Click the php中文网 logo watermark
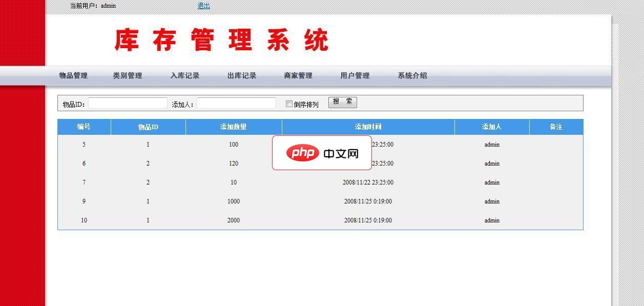644x306 pixels. point(321,152)
